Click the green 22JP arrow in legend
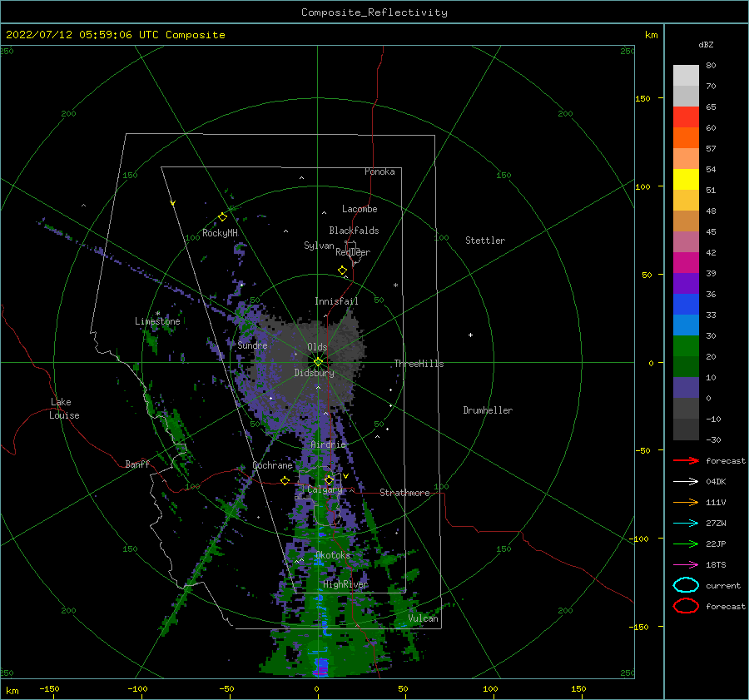The image size is (749, 700). tap(686, 544)
